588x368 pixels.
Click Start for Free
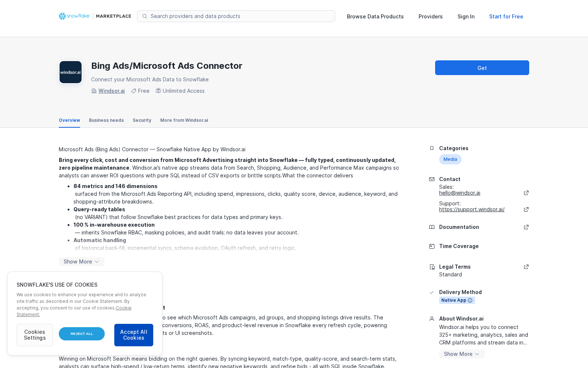(x=506, y=17)
